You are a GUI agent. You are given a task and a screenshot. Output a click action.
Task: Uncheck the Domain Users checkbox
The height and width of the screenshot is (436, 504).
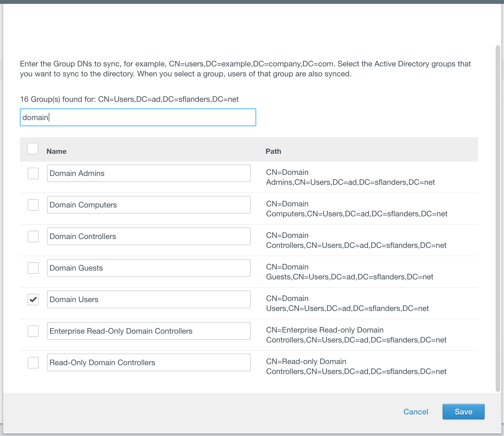click(33, 300)
